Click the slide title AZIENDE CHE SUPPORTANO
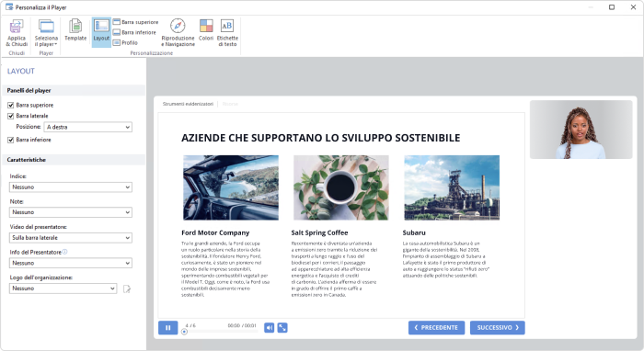 pos(320,138)
